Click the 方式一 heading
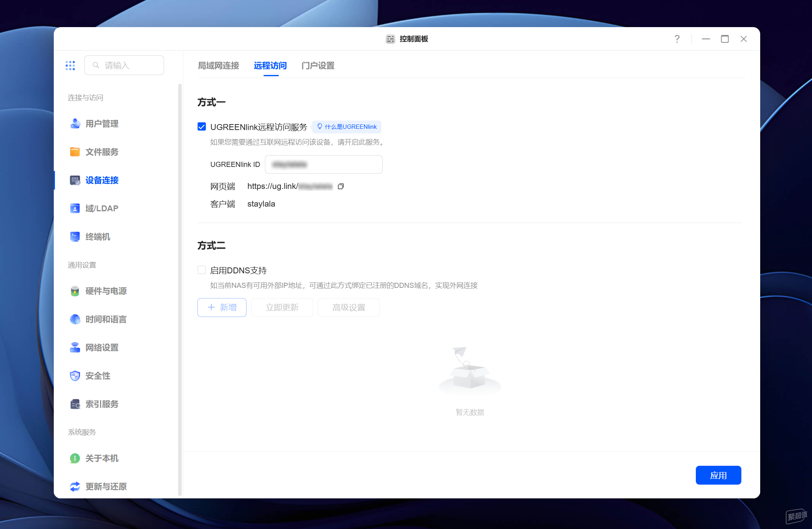812x529 pixels. (x=212, y=102)
